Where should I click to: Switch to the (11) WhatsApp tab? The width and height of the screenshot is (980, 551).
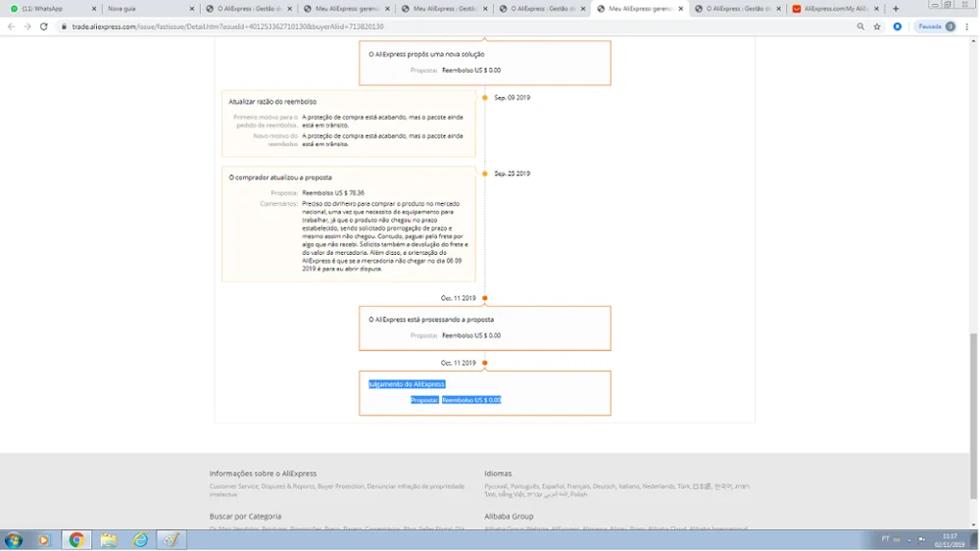tap(52, 9)
